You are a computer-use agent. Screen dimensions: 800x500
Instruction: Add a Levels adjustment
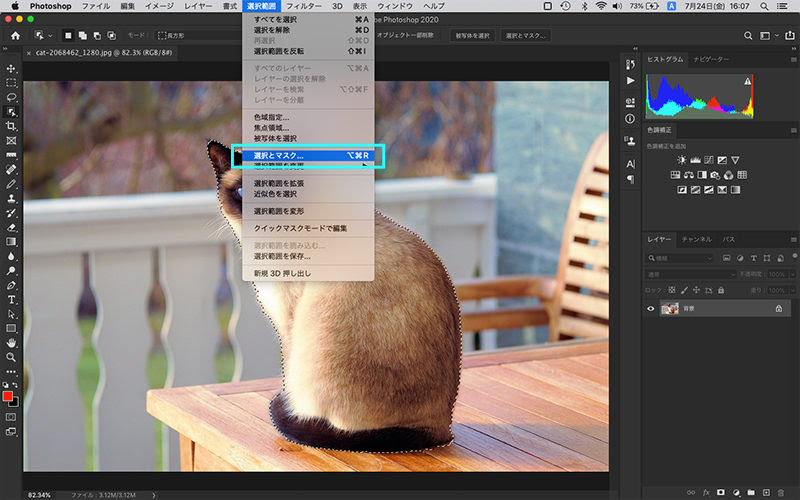pyautogui.click(x=695, y=160)
